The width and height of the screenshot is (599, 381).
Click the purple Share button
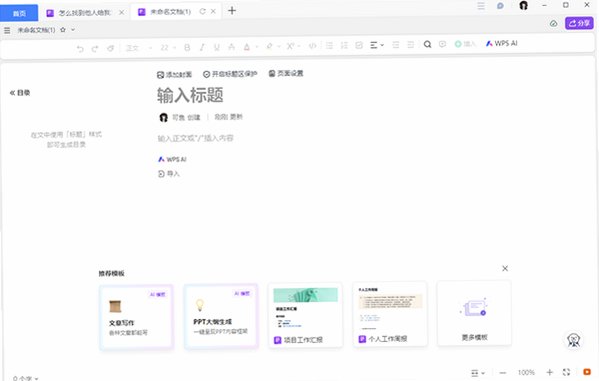point(579,23)
